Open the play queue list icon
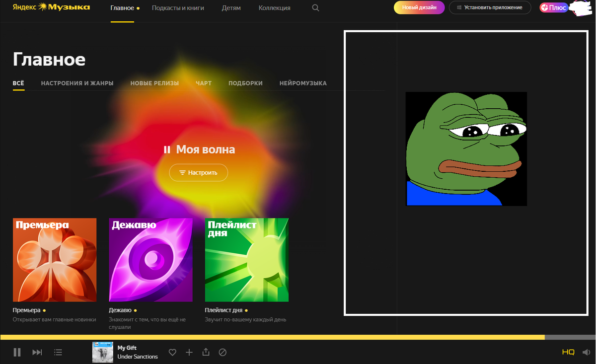 [x=58, y=352]
